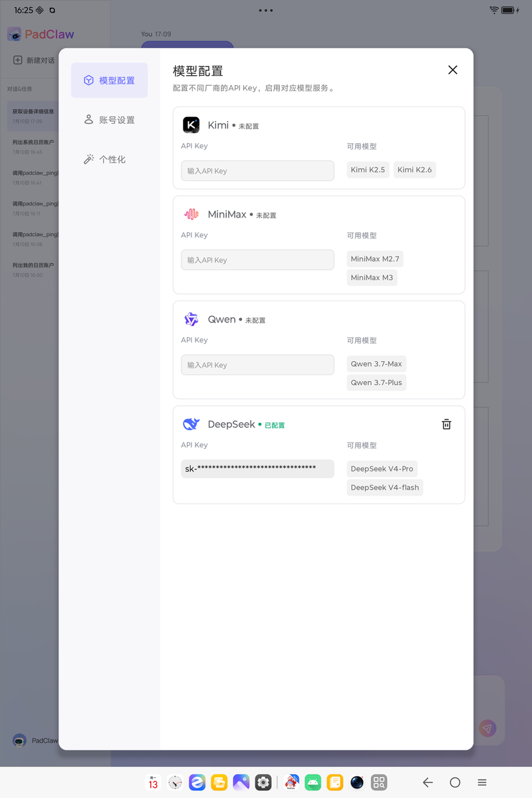Tap the home circle navigation button
Screen dimensions: 532x798
pos(455,783)
